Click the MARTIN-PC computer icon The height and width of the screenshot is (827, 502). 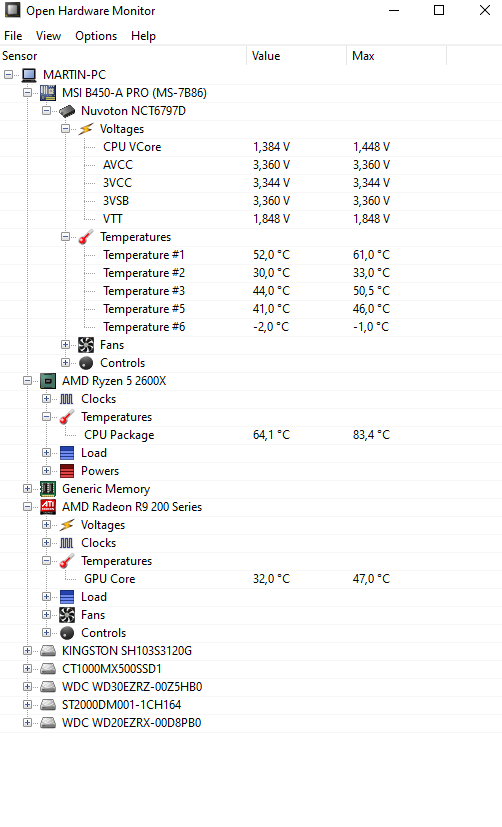tap(28, 75)
